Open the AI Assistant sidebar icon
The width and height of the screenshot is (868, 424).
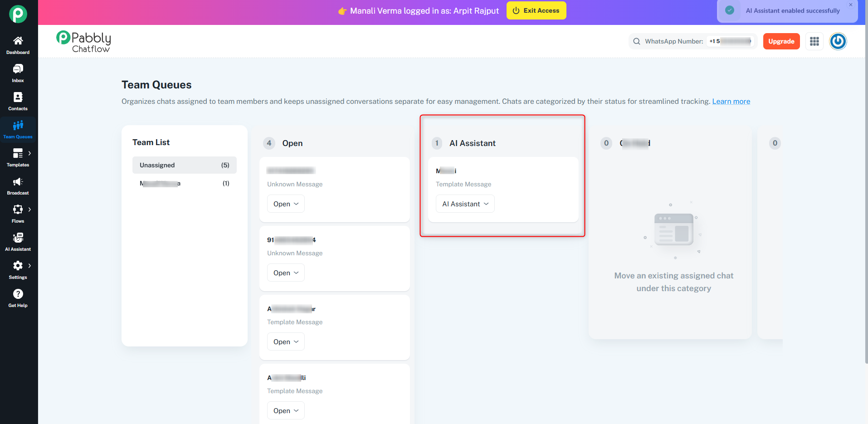tap(18, 238)
